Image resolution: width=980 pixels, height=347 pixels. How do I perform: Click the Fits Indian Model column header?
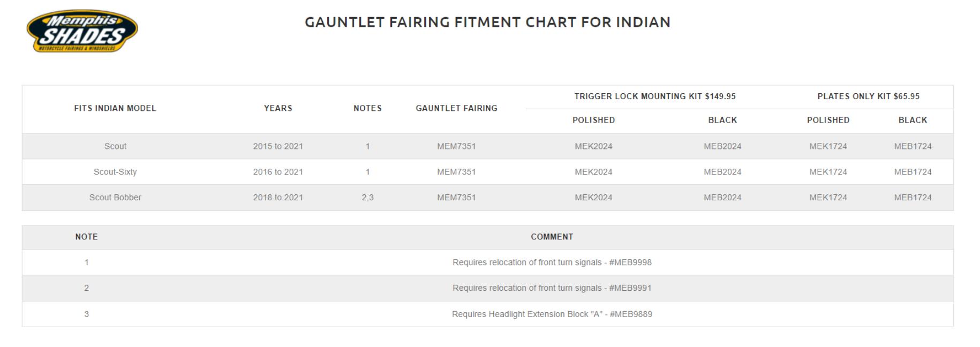115,108
